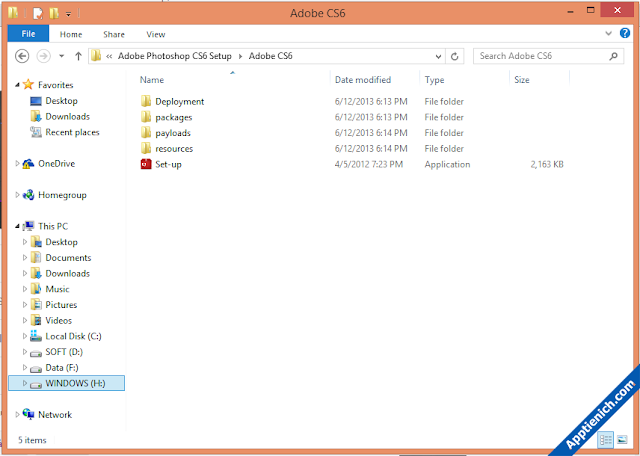Open the Deployment folder icon
This screenshot has height=456, width=640.
click(x=146, y=101)
